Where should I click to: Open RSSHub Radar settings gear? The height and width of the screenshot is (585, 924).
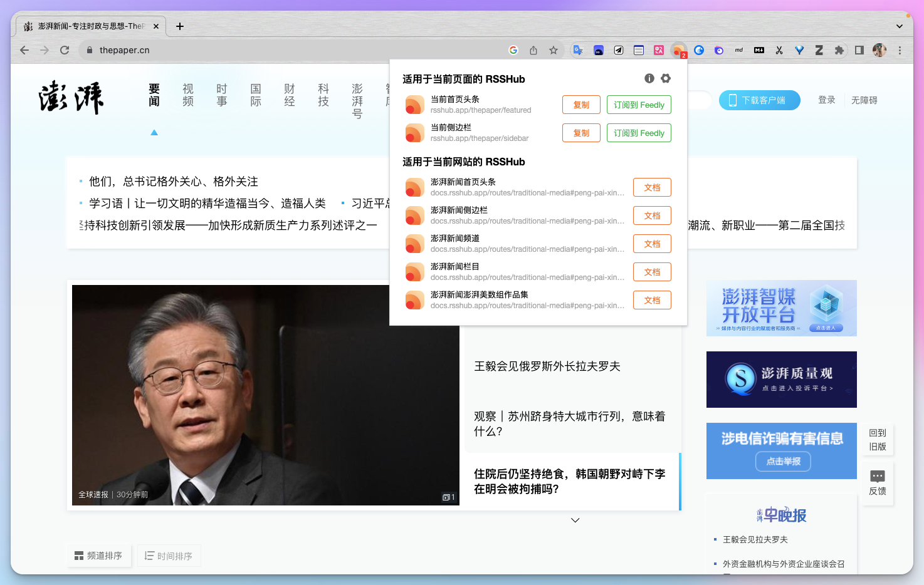666,78
